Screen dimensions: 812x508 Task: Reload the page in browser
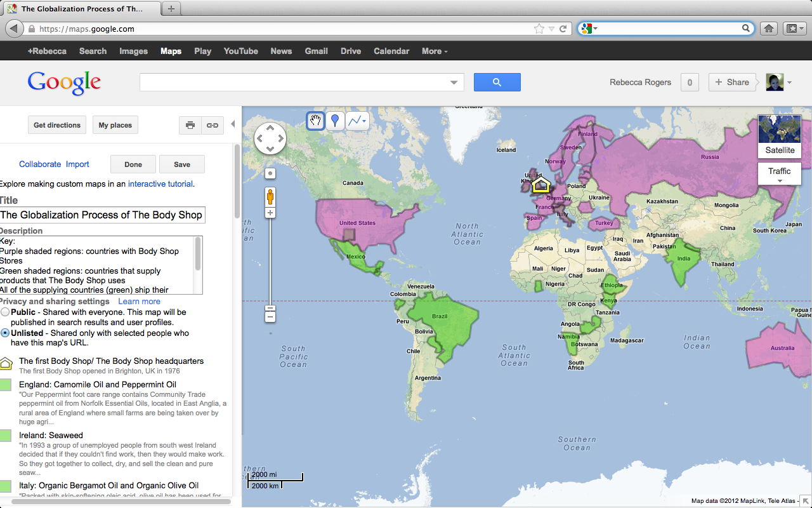(x=563, y=29)
